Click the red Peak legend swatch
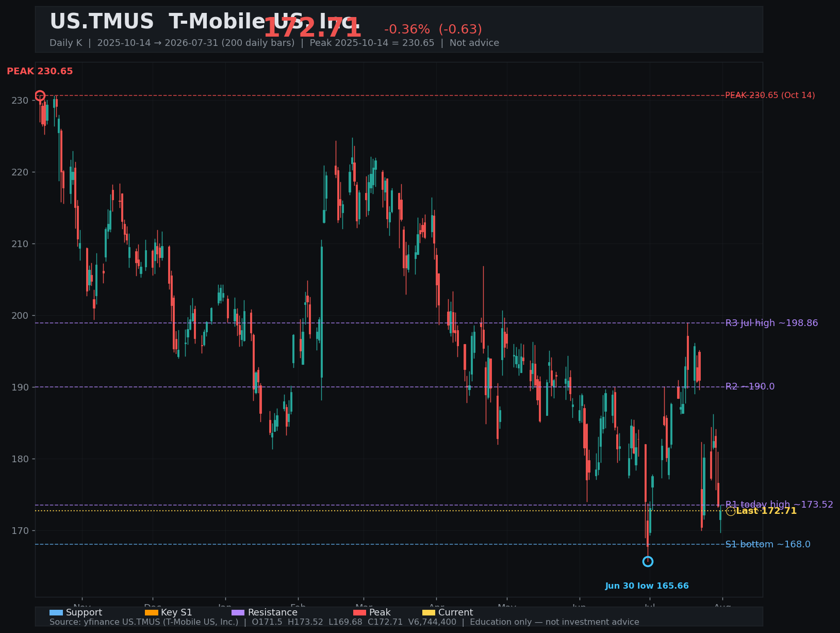The width and height of the screenshot is (840, 633). [x=359, y=612]
